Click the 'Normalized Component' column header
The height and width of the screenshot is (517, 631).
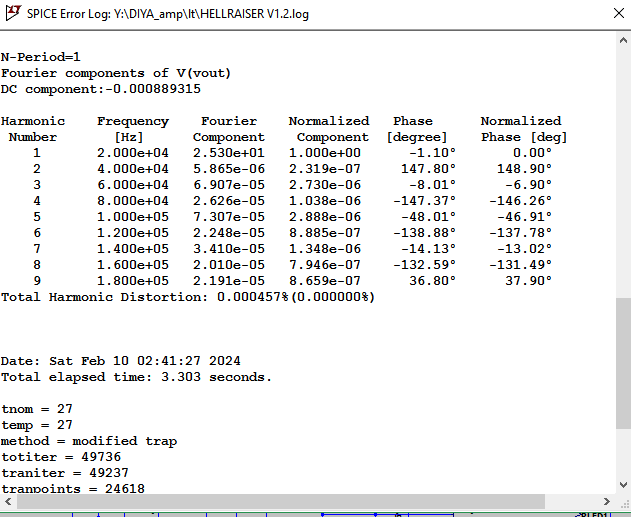coord(329,129)
